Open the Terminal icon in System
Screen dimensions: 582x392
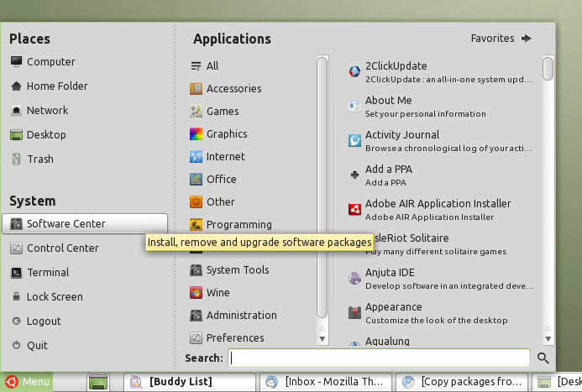click(17, 273)
